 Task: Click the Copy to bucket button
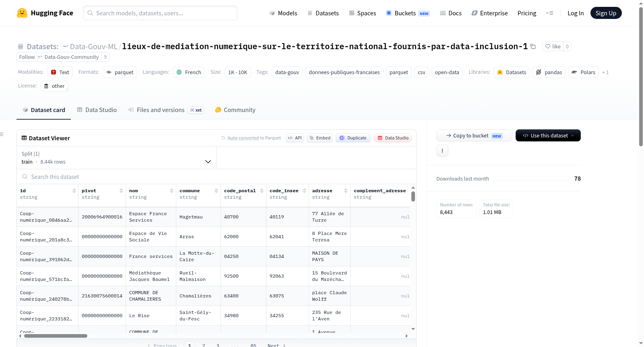(x=474, y=135)
